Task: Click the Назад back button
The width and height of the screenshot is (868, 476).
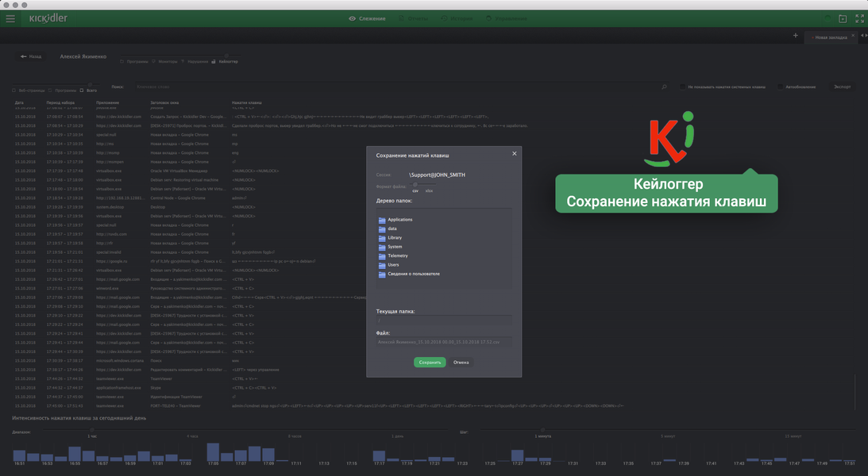Action: [31, 56]
